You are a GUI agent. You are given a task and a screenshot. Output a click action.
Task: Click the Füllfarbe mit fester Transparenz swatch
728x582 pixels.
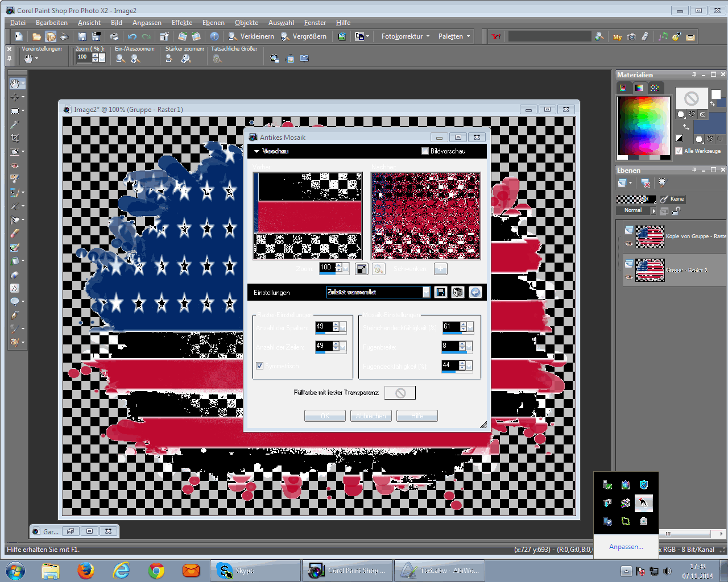[x=400, y=393]
